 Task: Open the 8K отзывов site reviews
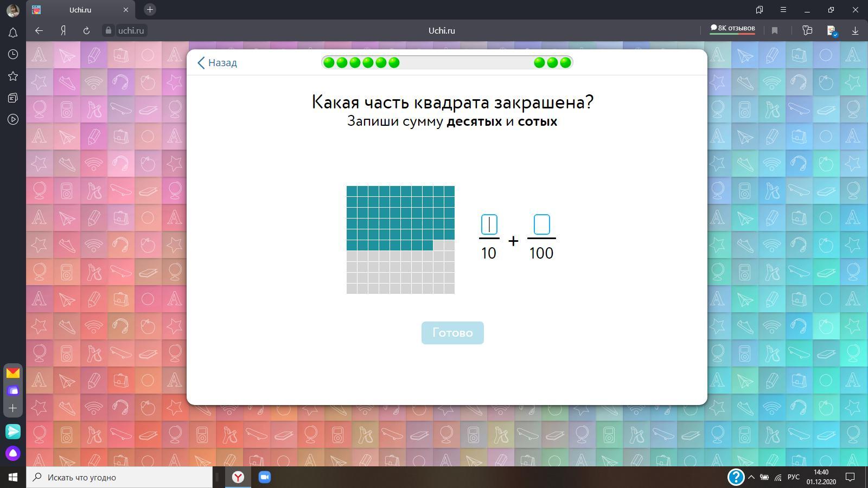click(x=732, y=29)
